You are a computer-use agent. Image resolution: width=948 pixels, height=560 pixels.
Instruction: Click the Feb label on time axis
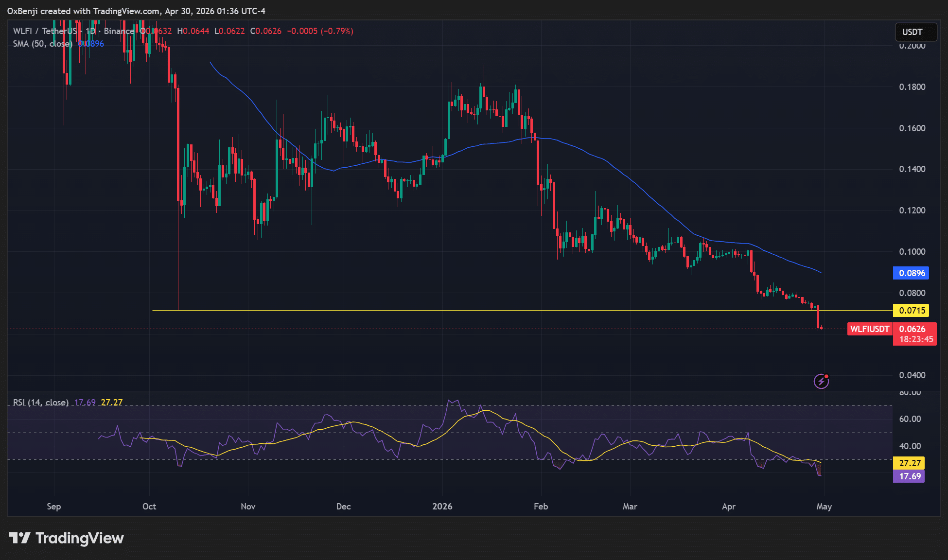click(x=541, y=507)
